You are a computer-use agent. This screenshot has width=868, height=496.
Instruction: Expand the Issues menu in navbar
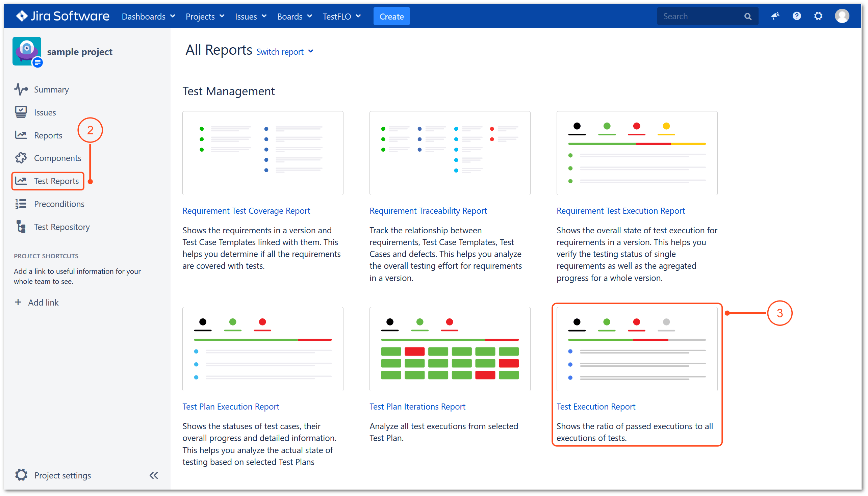tap(249, 16)
